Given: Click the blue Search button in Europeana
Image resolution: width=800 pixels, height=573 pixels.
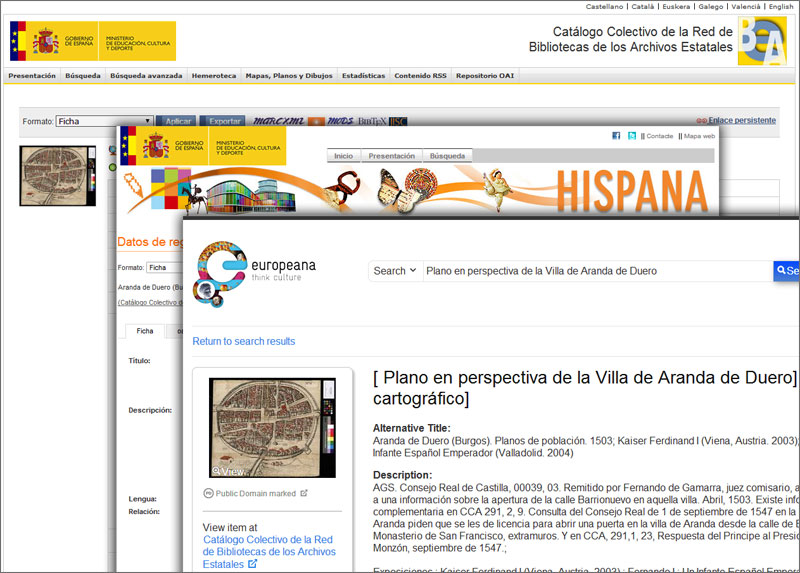Looking at the screenshot, I should pos(786,271).
